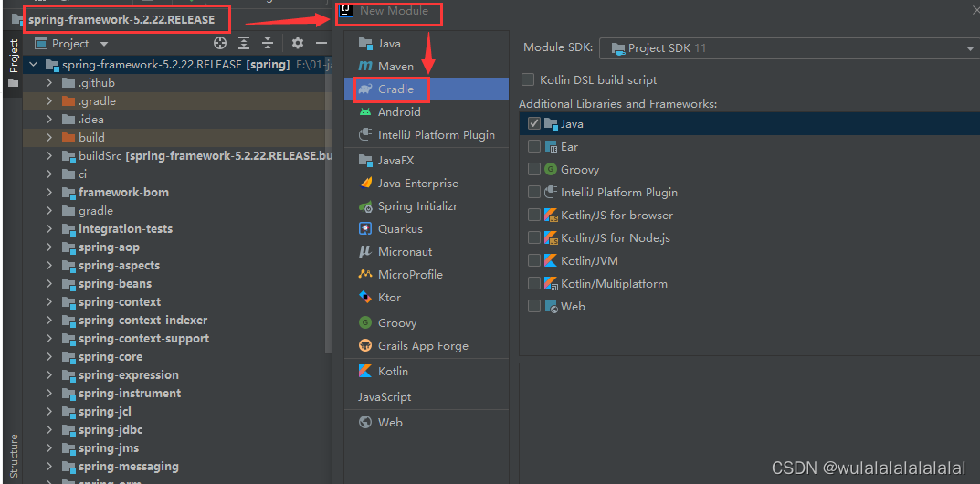The width and height of the screenshot is (980, 484).
Task: Open Project panel settings gear
Action: [x=298, y=43]
